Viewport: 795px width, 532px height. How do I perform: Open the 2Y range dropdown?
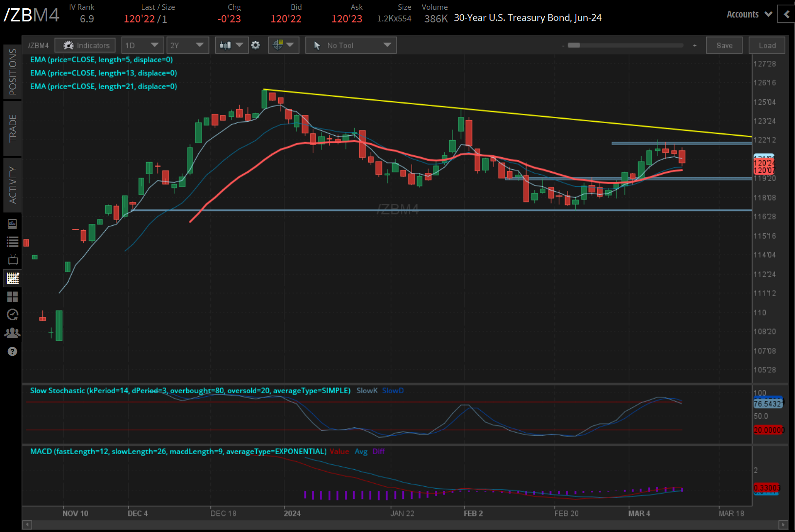click(188, 45)
